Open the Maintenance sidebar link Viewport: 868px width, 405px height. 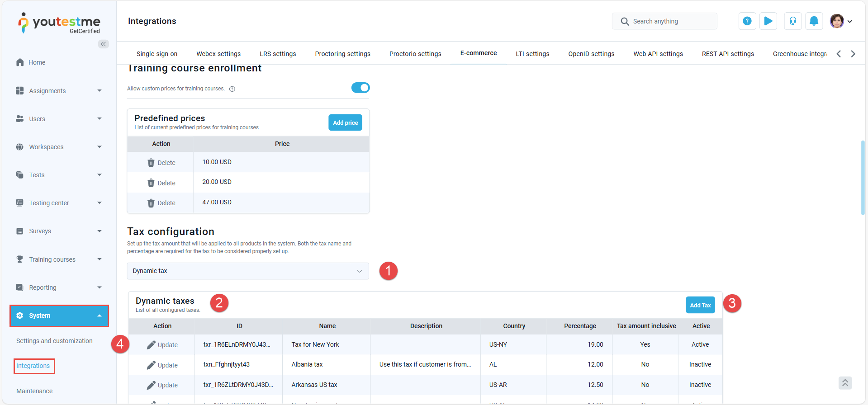pyautogui.click(x=34, y=391)
